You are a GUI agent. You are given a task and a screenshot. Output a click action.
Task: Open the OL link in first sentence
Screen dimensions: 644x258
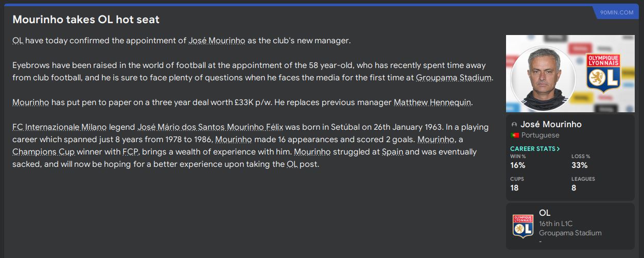click(x=18, y=41)
